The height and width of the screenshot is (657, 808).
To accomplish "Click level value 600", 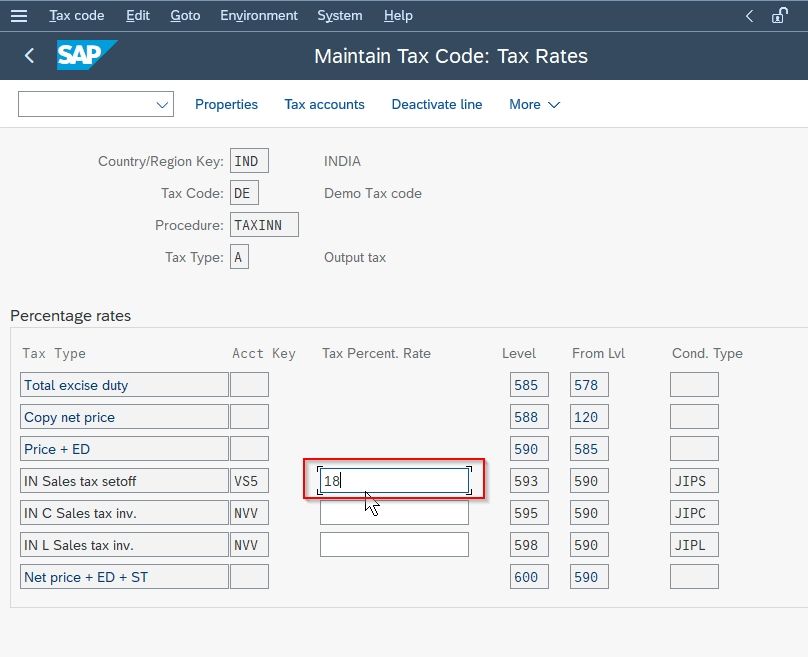I will pos(529,577).
